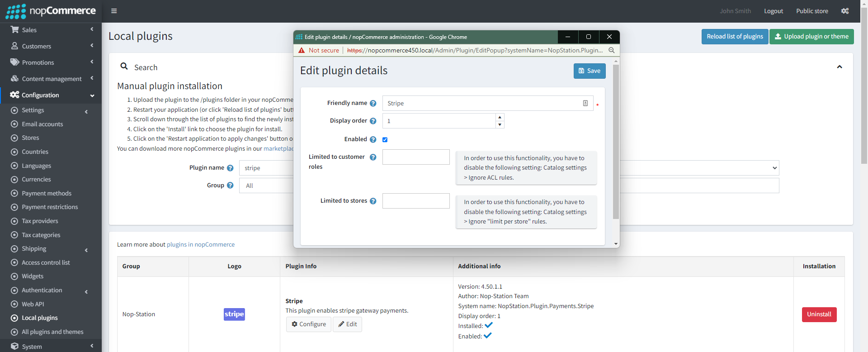Expand the Authentication submenu
The height and width of the screenshot is (352, 868).
(86, 291)
